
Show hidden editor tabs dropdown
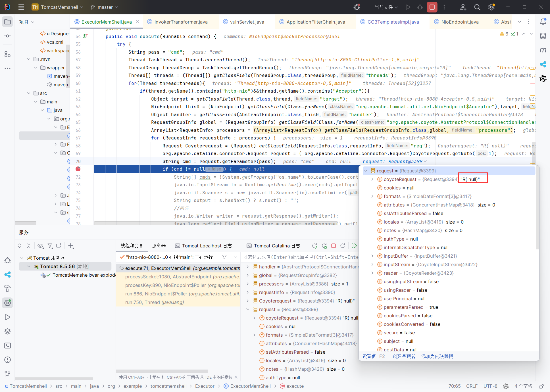[x=520, y=22]
